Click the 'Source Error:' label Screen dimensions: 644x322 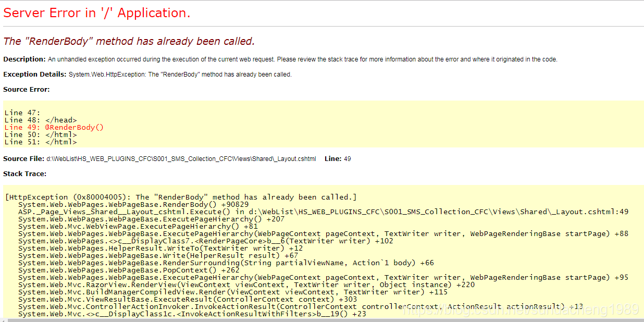(x=27, y=90)
